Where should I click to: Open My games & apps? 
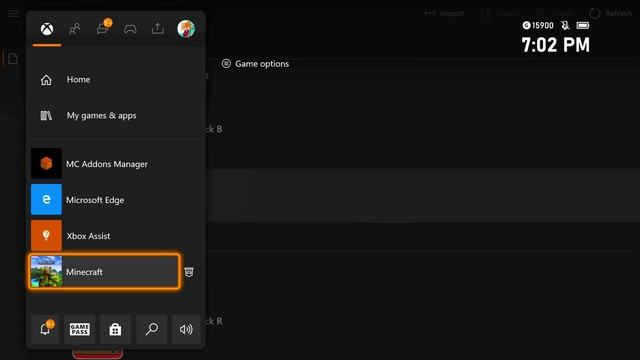pyautogui.click(x=116, y=116)
